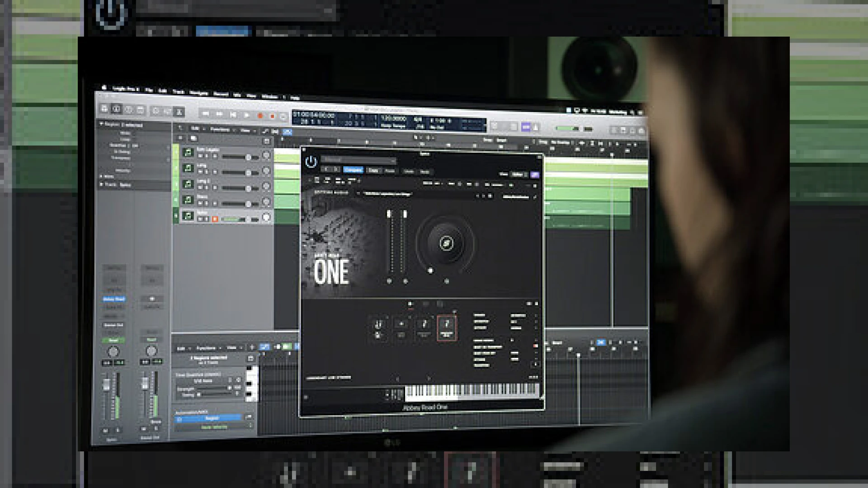Image resolution: width=868 pixels, height=488 pixels.
Task: Open the piano roll Functions dropdown menu
Action: pyautogui.click(x=208, y=348)
